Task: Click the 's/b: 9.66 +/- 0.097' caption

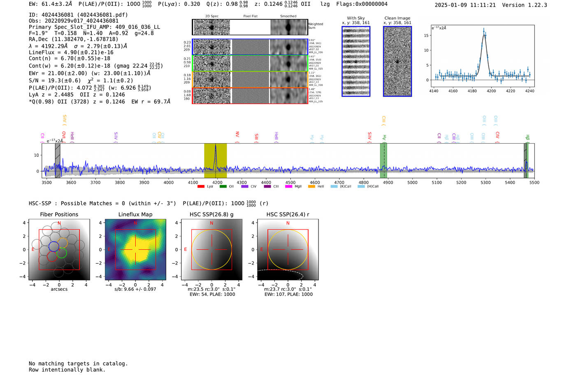Action: [135, 289]
